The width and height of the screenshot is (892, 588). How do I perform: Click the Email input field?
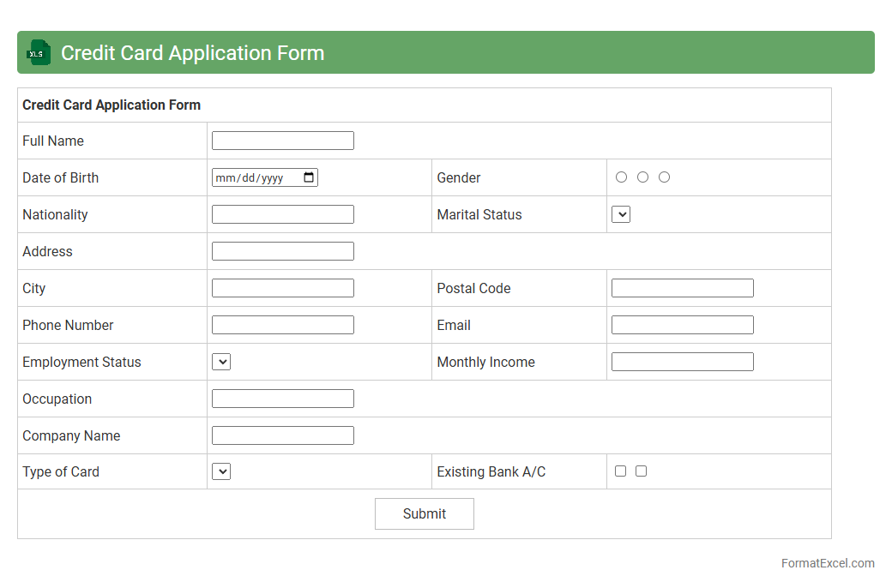click(x=682, y=325)
